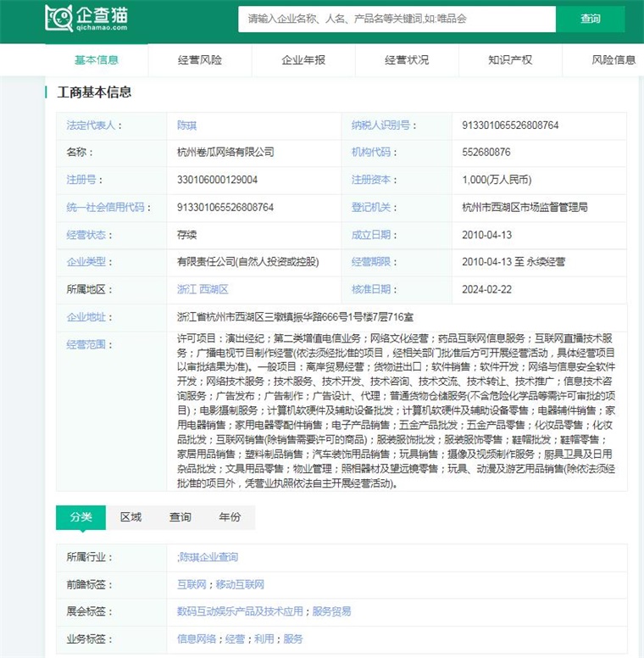Open the 陈琪企业查询 link
This screenshot has height=658, width=644.
coord(208,557)
